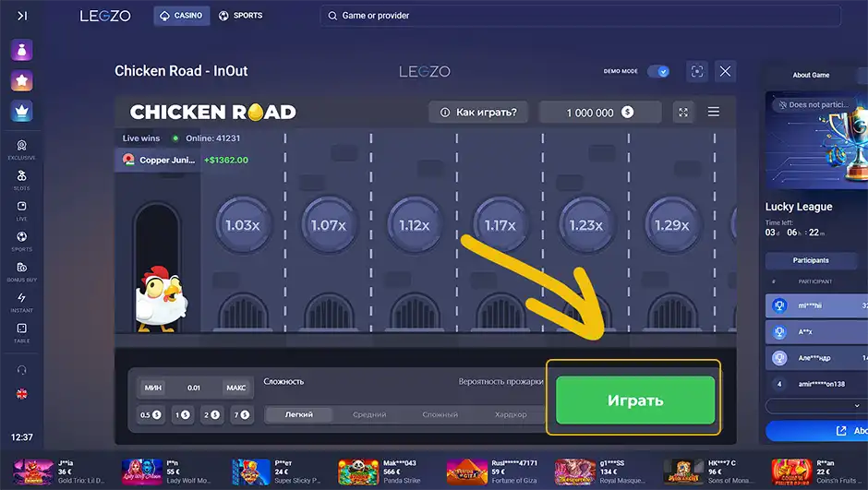Viewport: 868px width, 490px height.
Task: Set the maximum bet with МАКС
Action: [x=235, y=388]
